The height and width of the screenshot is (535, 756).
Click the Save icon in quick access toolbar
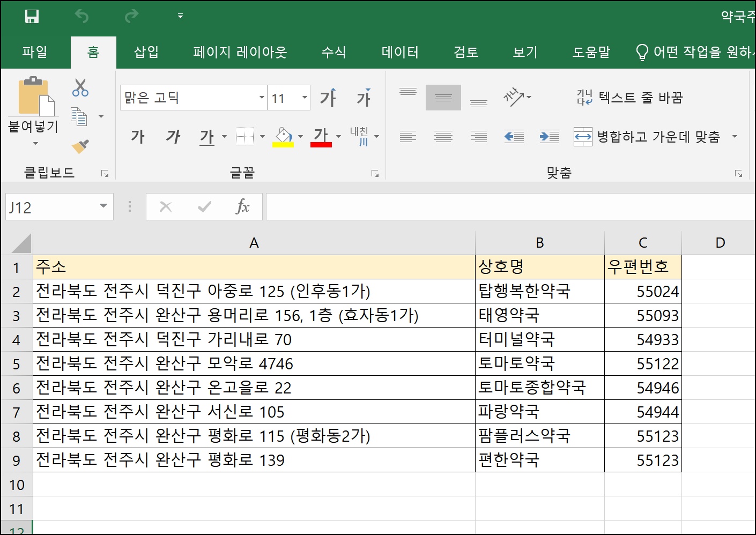tap(32, 16)
